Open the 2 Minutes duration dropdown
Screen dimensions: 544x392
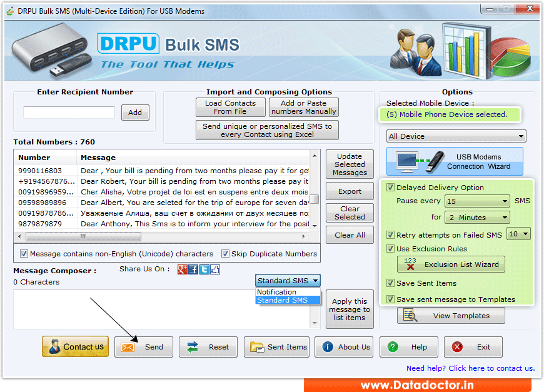click(x=477, y=218)
